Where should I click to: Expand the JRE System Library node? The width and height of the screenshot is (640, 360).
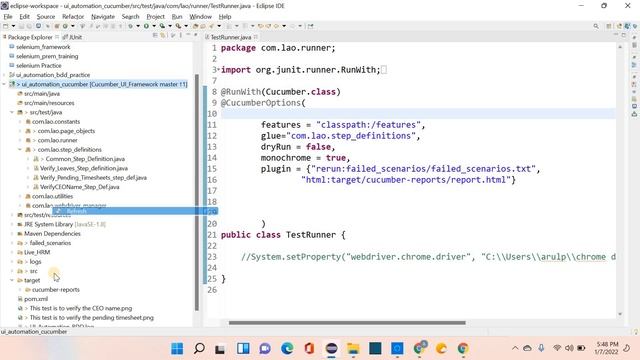click(12, 224)
